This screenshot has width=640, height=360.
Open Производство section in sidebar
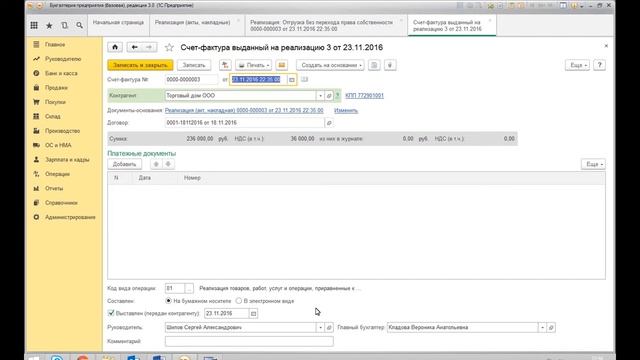(62, 131)
